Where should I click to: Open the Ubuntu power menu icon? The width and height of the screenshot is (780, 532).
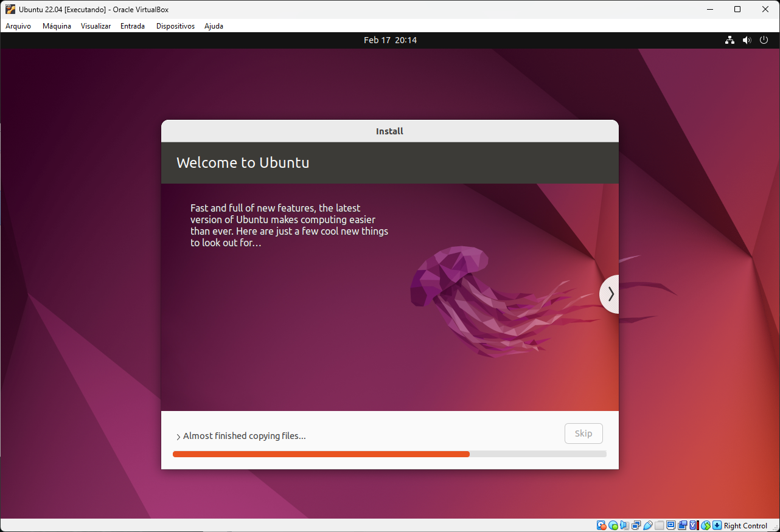[x=764, y=40]
